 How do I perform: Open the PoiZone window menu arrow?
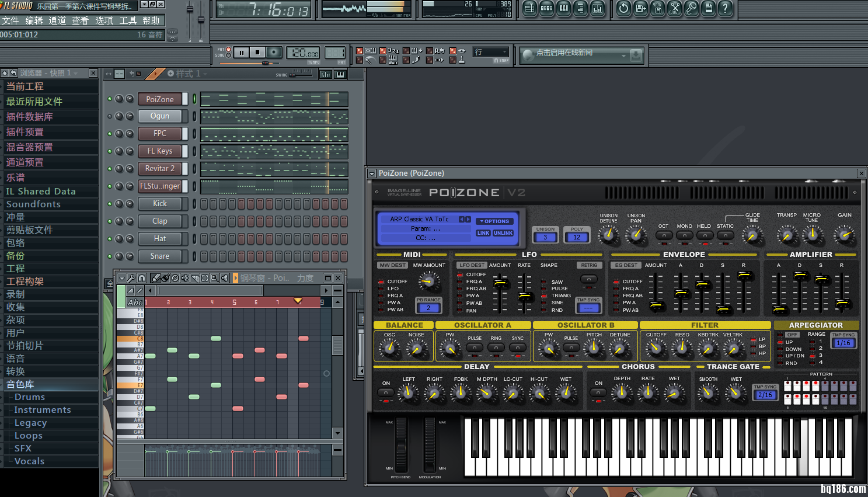pyautogui.click(x=372, y=173)
